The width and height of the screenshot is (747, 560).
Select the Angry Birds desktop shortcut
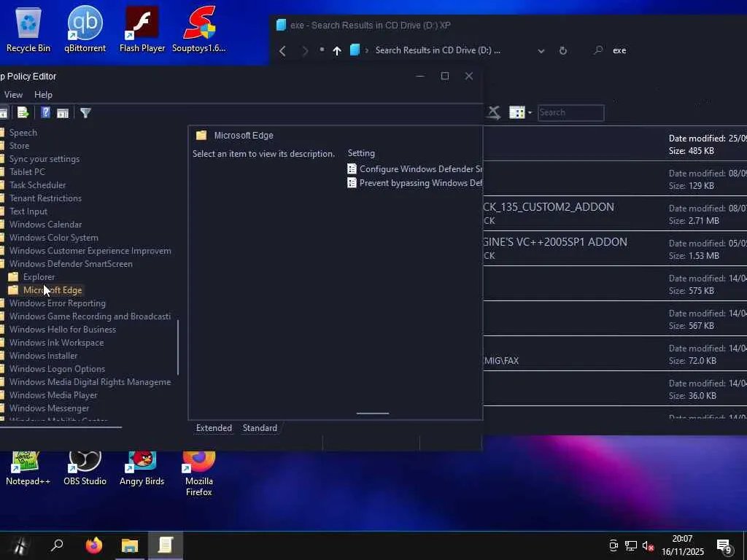pos(142,469)
